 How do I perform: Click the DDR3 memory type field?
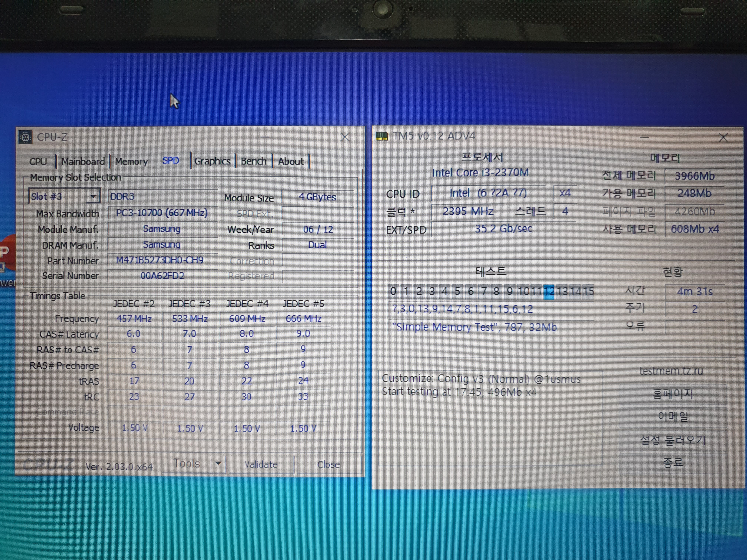[163, 196]
